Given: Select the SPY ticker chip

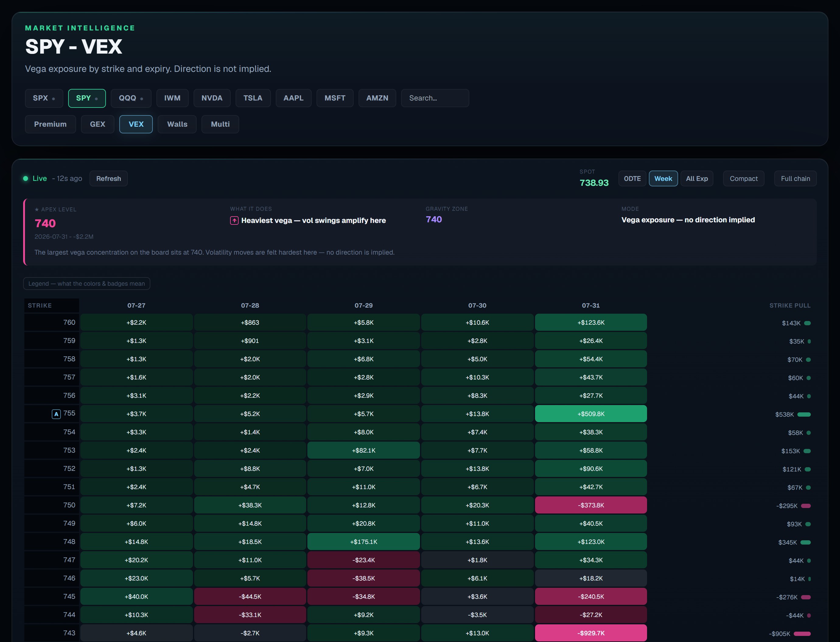Looking at the screenshot, I should pos(87,98).
